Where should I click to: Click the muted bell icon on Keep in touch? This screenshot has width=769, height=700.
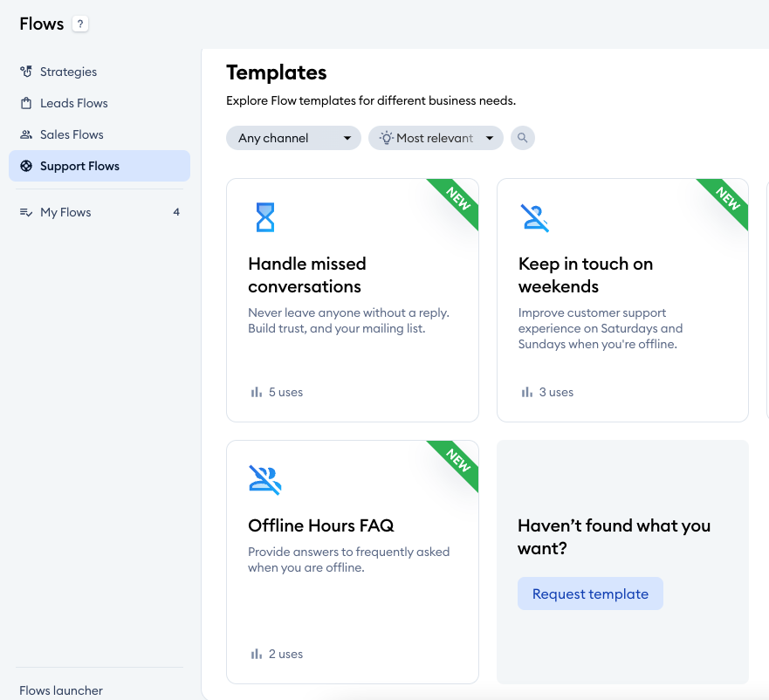[535, 216]
